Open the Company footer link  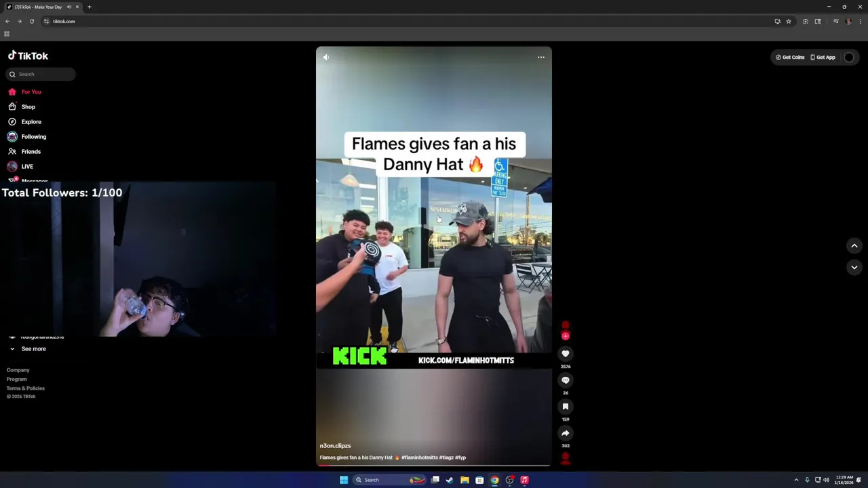(x=18, y=370)
